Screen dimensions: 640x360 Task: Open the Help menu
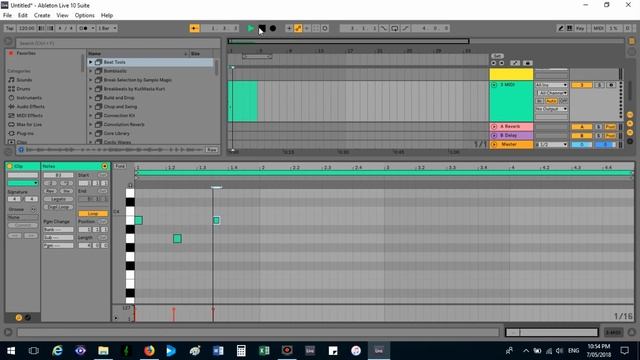107,16
